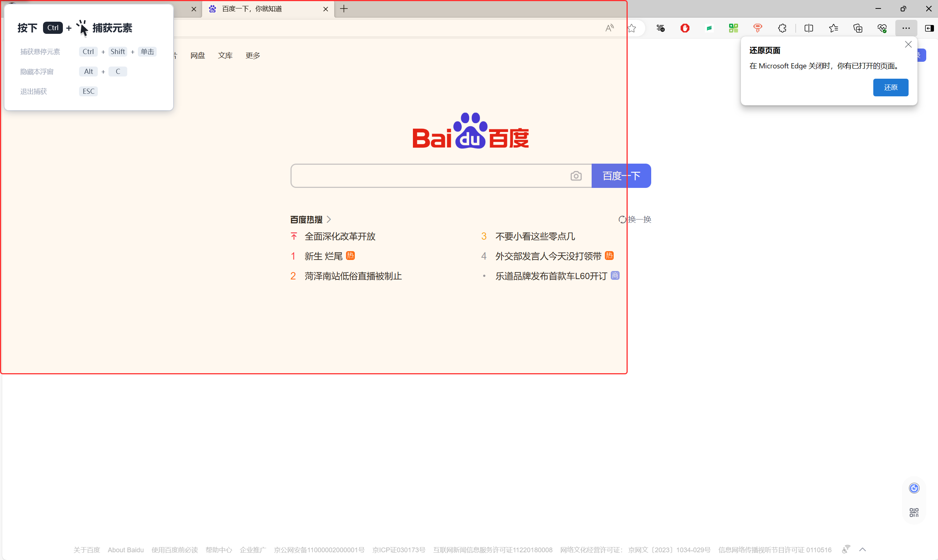Click the Browser essentials heart icon
Image resolution: width=938 pixels, height=560 pixels.
coord(882,28)
